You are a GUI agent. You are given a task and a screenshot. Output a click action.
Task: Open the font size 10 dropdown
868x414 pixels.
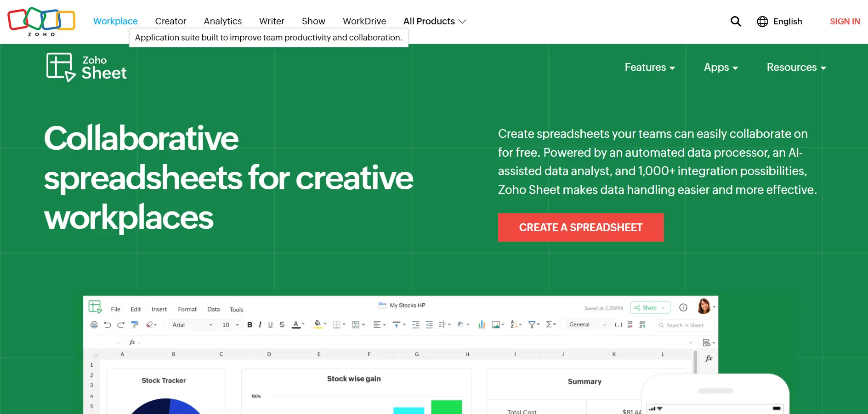231,325
